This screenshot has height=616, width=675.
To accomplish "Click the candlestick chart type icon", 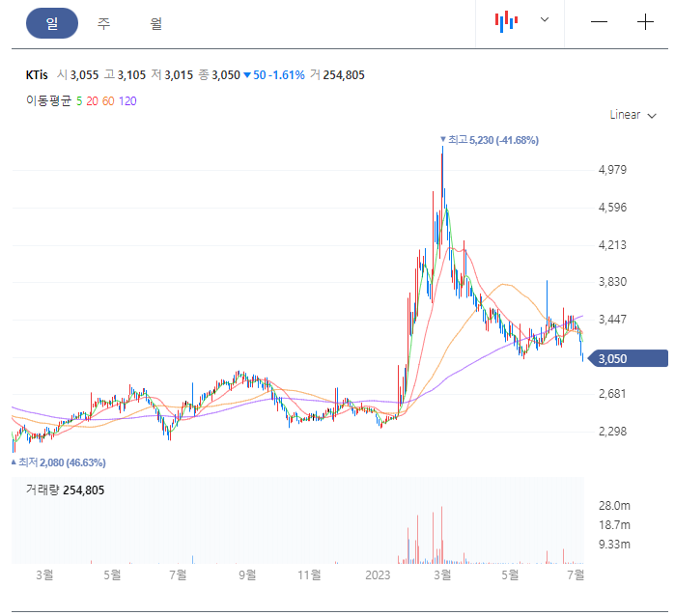I will [x=506, y=21].
